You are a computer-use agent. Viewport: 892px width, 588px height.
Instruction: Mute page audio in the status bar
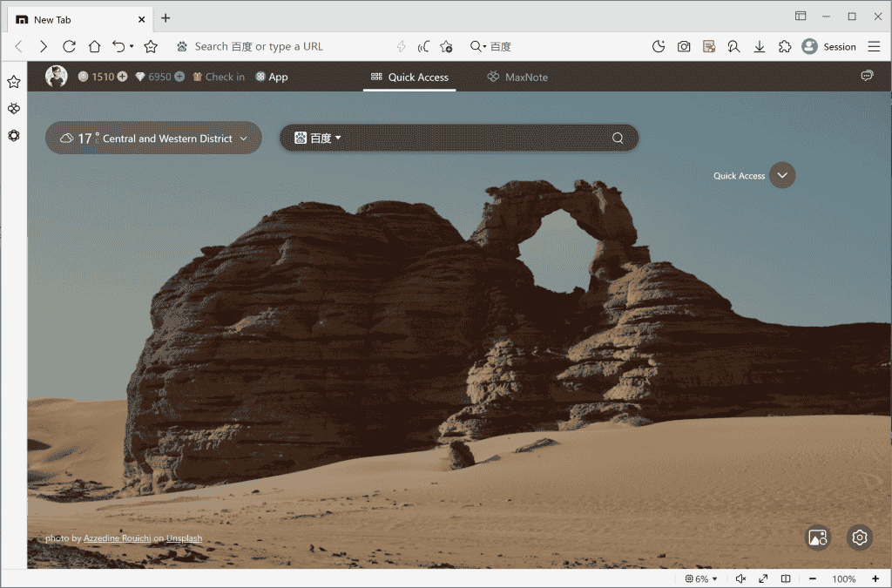(740, 578)
